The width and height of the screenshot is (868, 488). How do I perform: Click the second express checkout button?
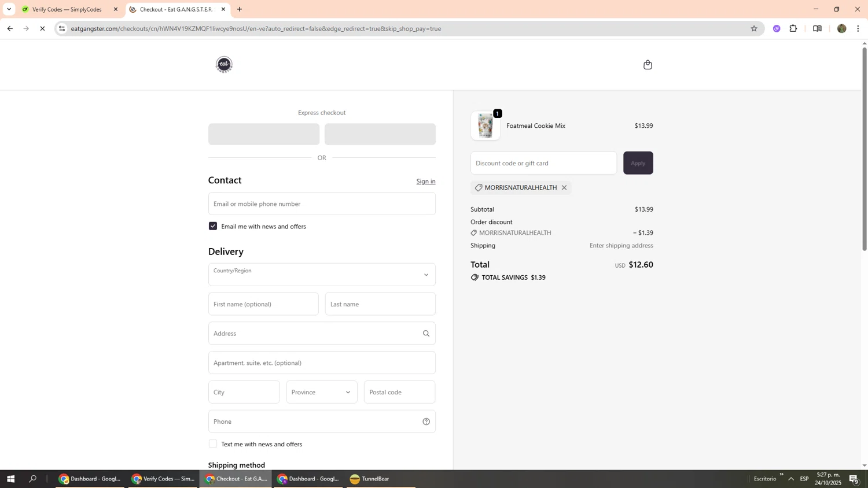click(x=380, y=134)
